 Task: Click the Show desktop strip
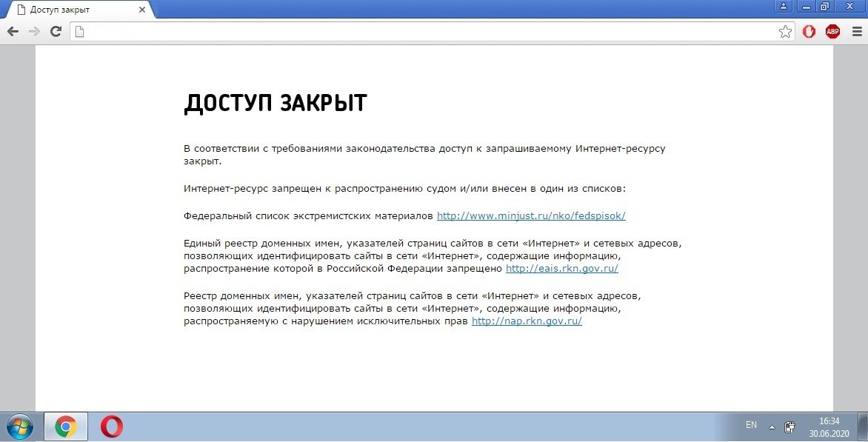(864, 427)
